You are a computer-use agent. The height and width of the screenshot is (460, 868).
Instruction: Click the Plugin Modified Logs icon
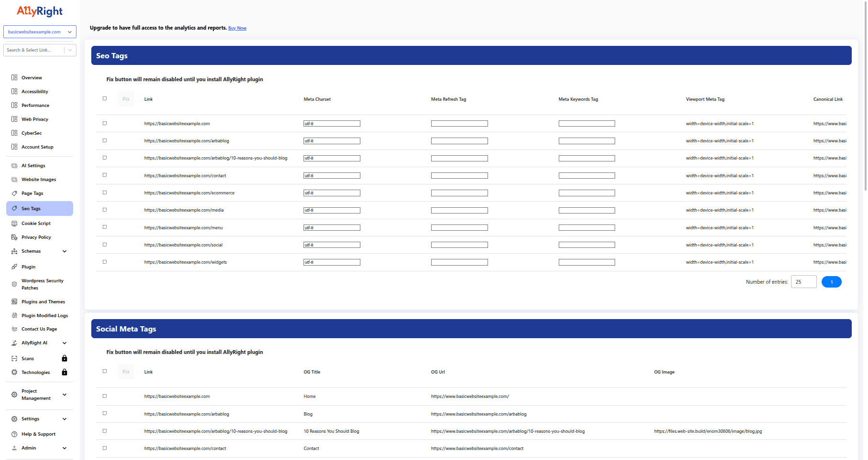(x=14, y=315)
